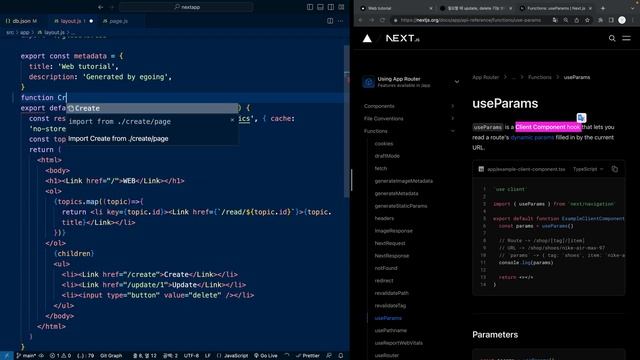The width and height of the screenshot is (640, 360).
Task: Go forward using VS Code navigation arrow
Action: click(x=111, y=7)
